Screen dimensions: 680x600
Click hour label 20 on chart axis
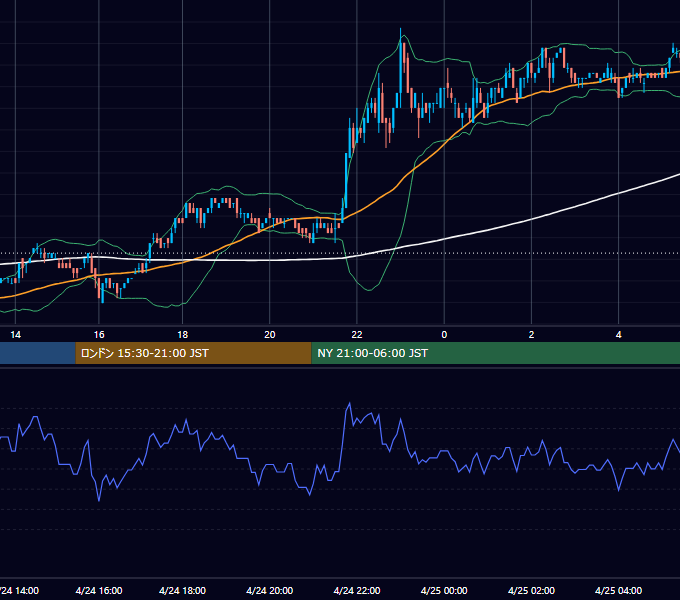click(x=270, y=334)
